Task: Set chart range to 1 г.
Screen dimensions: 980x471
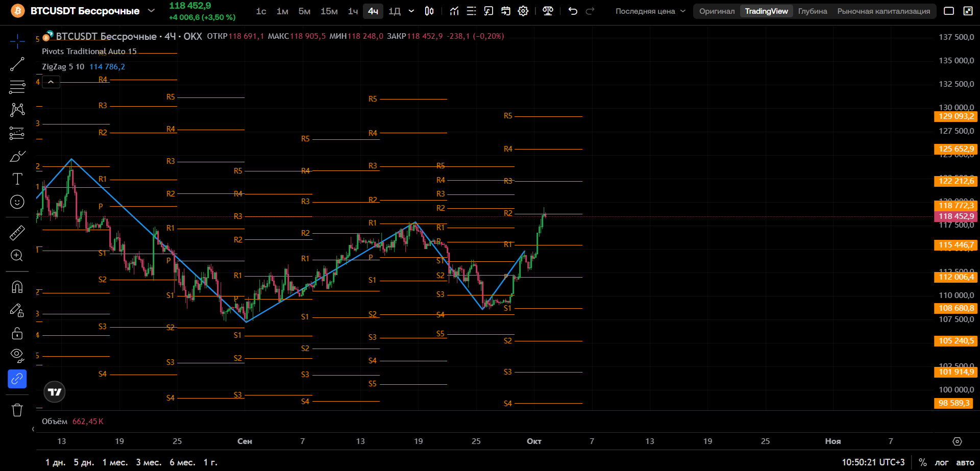Action: click(x=210, y=462)
